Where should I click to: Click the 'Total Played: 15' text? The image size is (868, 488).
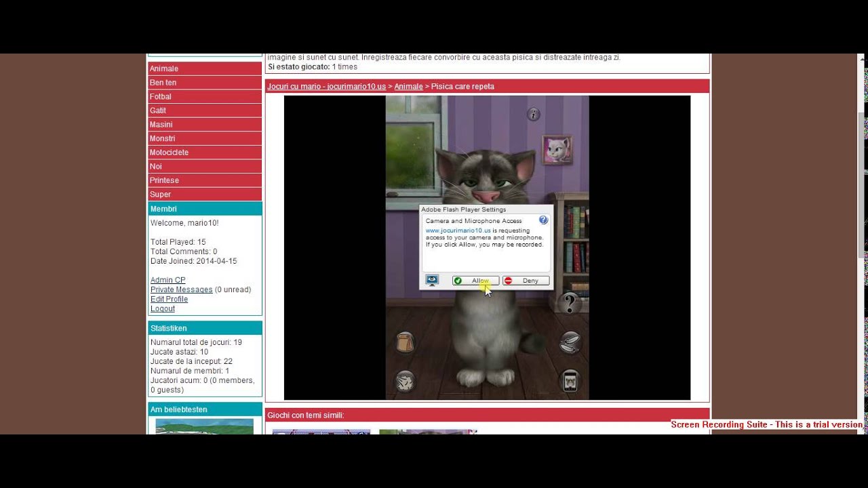(x=178, y=242)
